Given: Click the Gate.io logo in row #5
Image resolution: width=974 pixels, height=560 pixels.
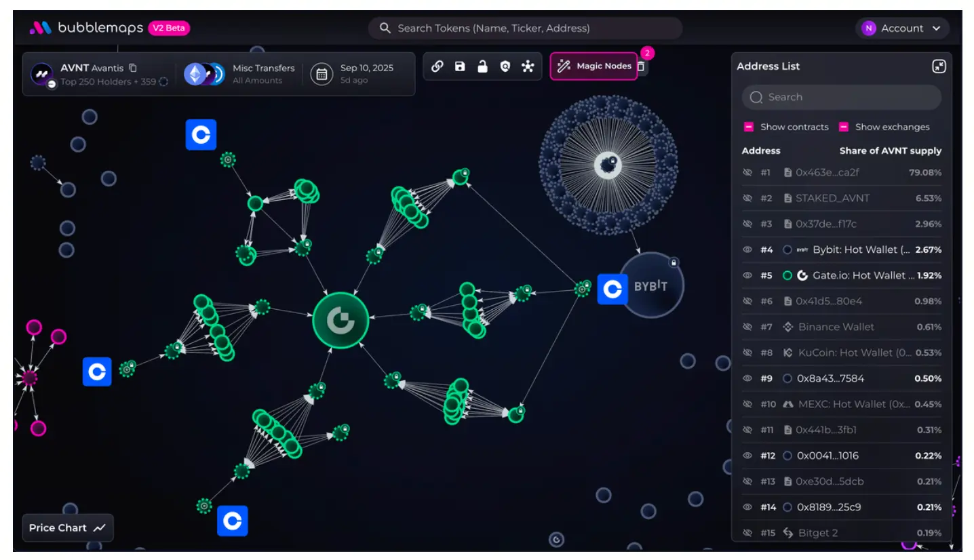Looking at the screenshot, I should (x=802, y=275).
